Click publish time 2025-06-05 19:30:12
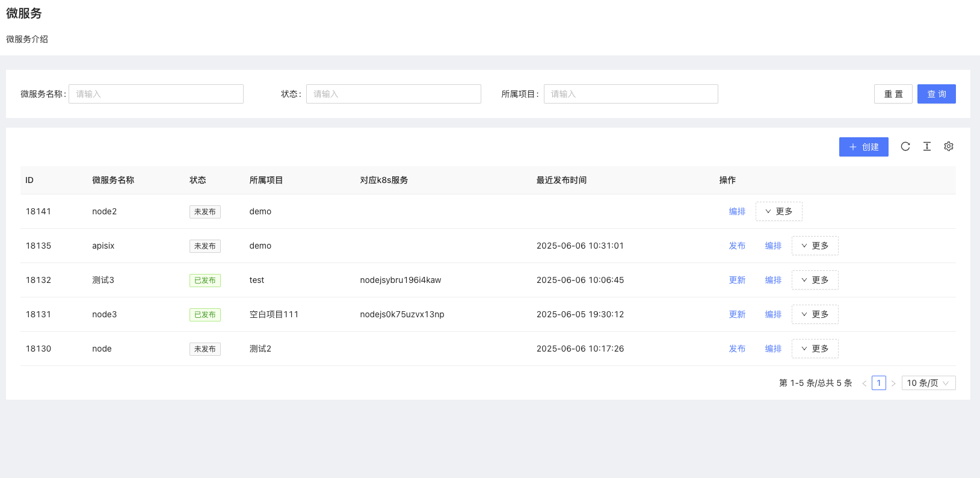This screenshot has width=980, height=478. pyautogui.click(x=580, y=314)
